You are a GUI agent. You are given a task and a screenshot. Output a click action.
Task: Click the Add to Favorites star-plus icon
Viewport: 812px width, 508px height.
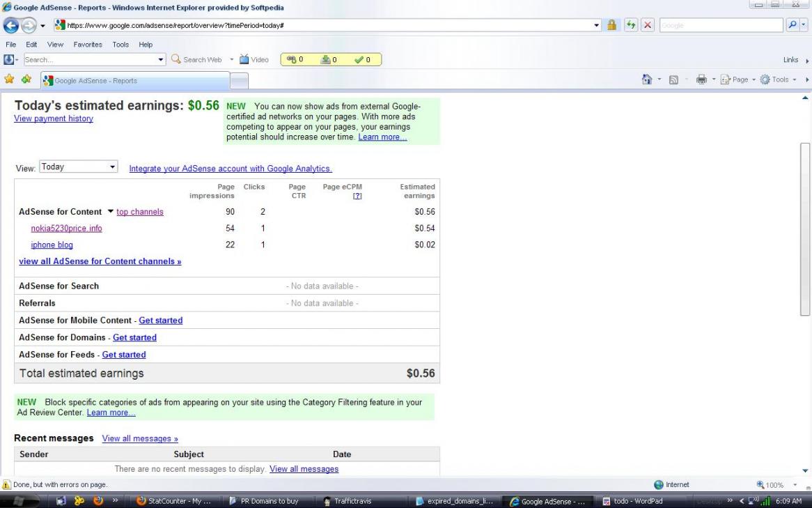pos(26,79)
